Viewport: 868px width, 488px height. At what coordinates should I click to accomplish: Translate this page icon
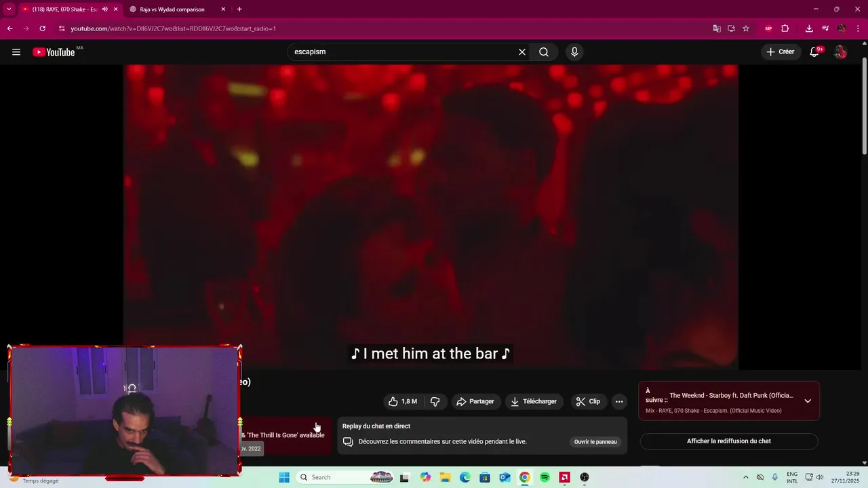point(717,28)
